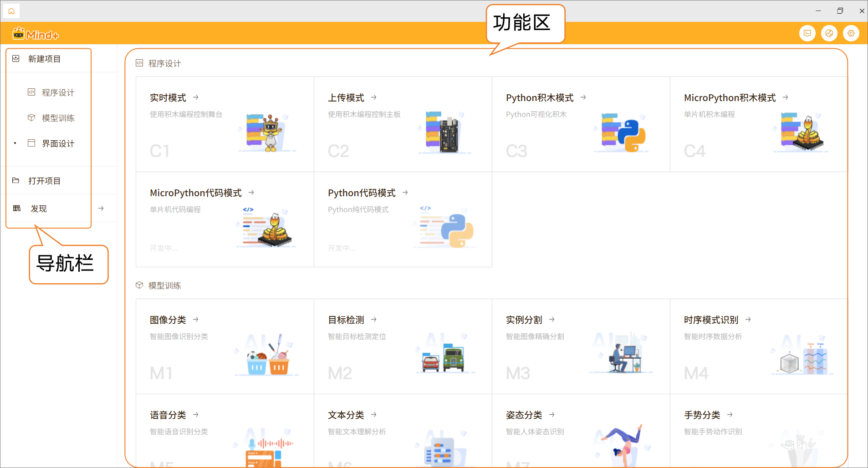Click the robot illustration in 实时模式 card

[270, 132]
